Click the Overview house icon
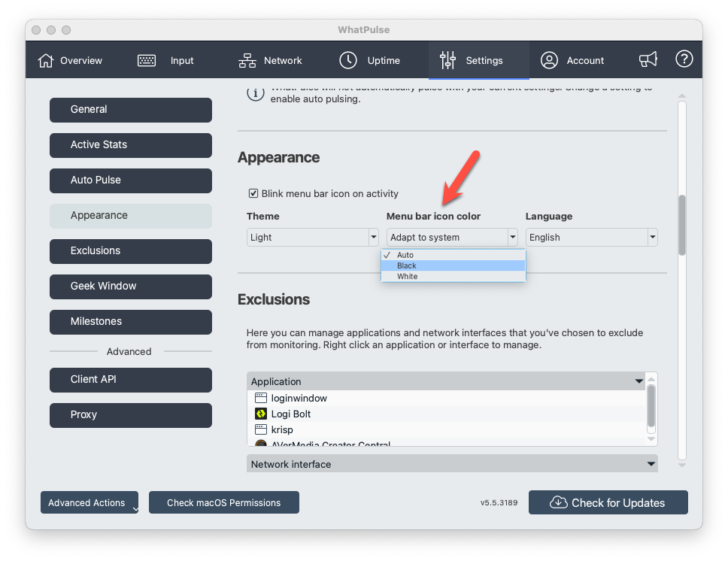This screenshot has height=561, width=728. pos(45,60)
